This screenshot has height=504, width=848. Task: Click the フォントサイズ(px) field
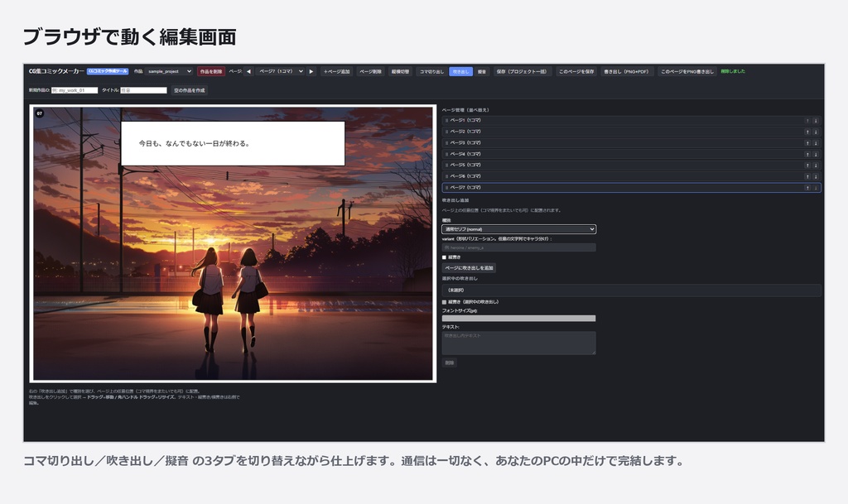click(x=518, y=319)
